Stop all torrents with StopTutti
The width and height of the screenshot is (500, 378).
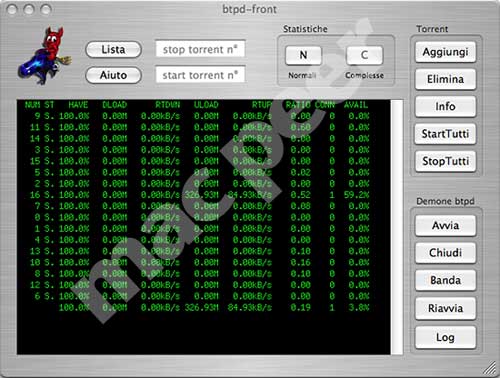(x=445, y=161)
